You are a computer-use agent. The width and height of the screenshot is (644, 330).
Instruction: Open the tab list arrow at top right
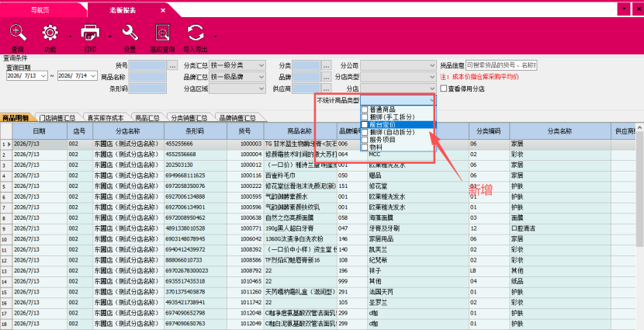click(x=624, y=9)
